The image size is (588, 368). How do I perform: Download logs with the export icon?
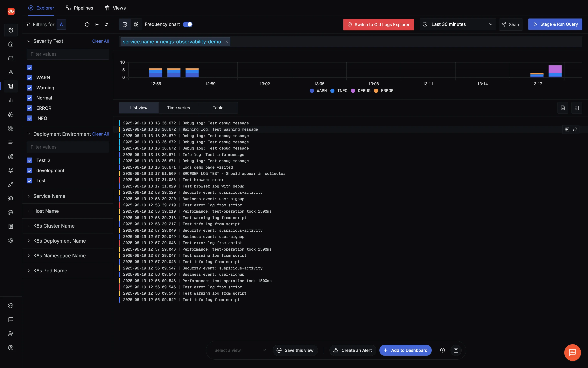563,108
